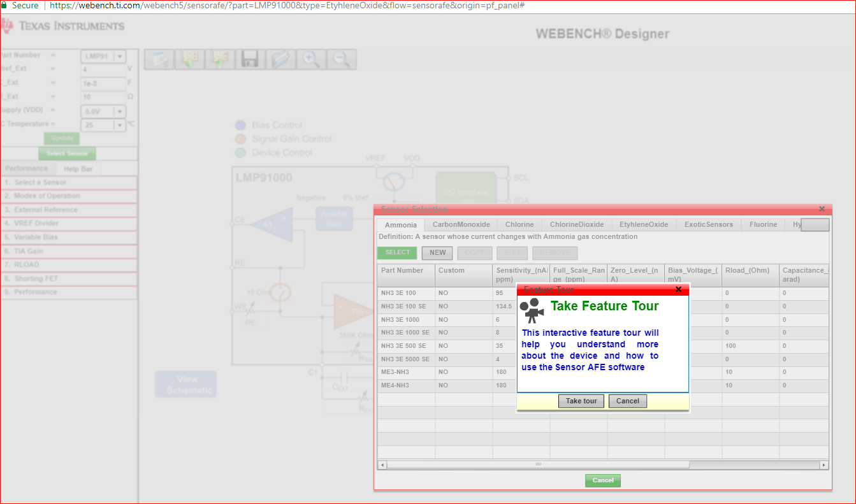Click the green SELECT button
Screen dimensions: 856x504
coord(398,253)
